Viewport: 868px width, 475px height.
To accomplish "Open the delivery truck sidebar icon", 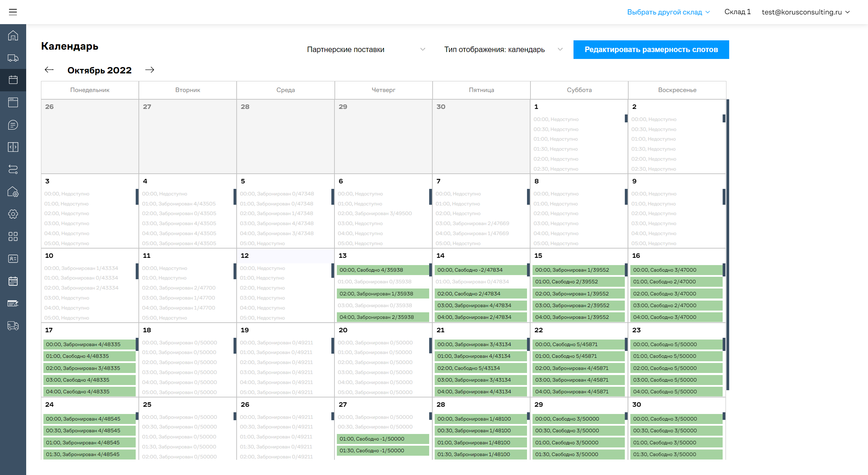I will [x=13, y=58].
